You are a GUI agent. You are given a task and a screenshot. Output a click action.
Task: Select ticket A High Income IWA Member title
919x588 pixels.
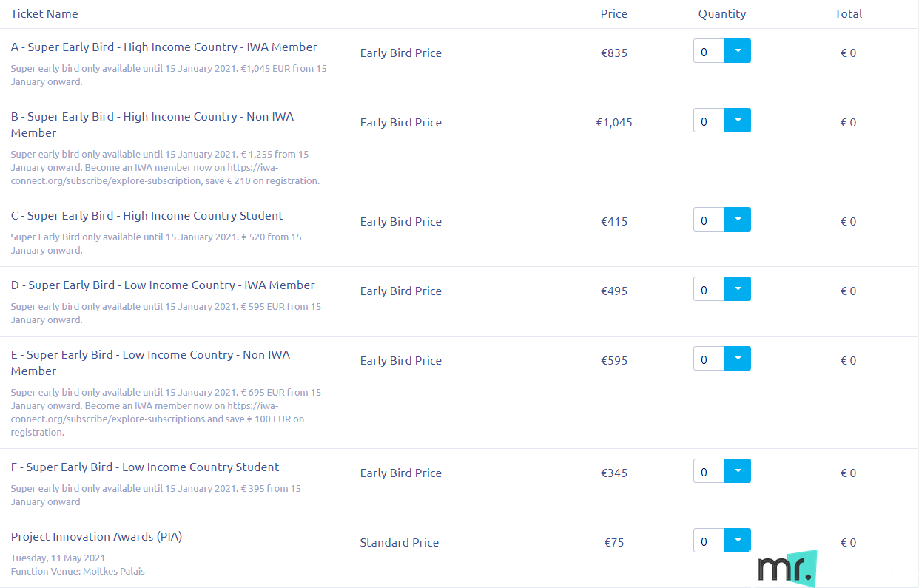point(164,47)
